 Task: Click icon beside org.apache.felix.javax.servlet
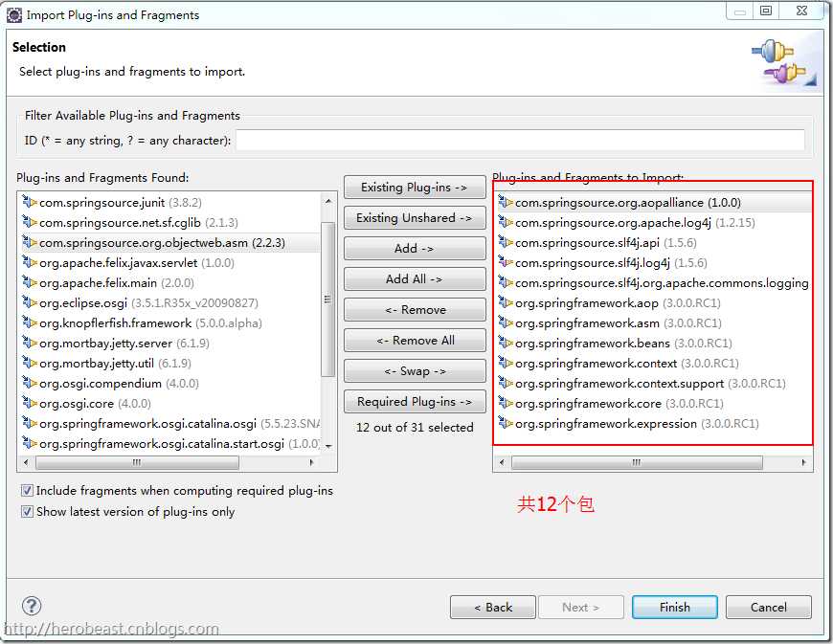[x=30, y=263]
